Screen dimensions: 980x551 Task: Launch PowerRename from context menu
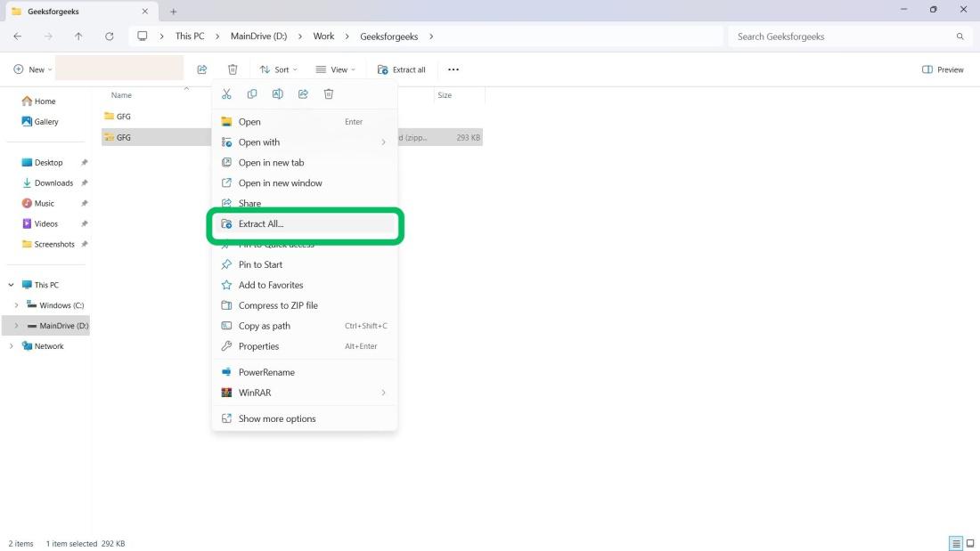[305, 372]
